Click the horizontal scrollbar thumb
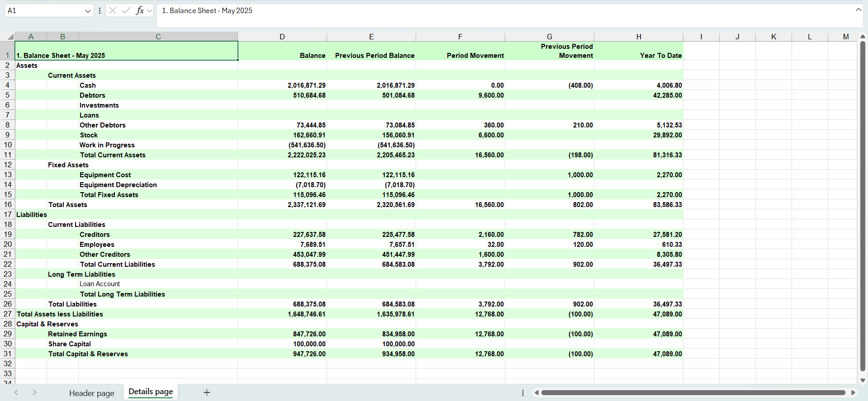The image size is (868, 401). coord(693,392)
